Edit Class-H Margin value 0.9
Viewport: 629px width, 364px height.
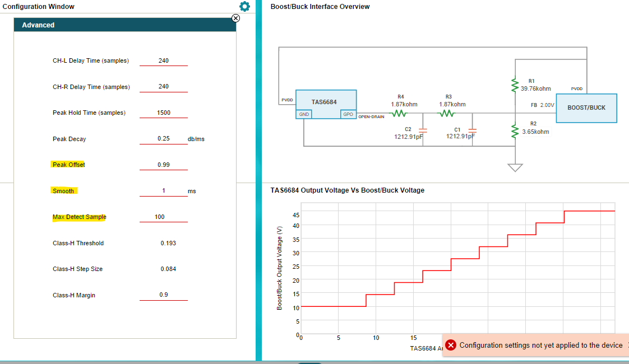click(164, 295)
